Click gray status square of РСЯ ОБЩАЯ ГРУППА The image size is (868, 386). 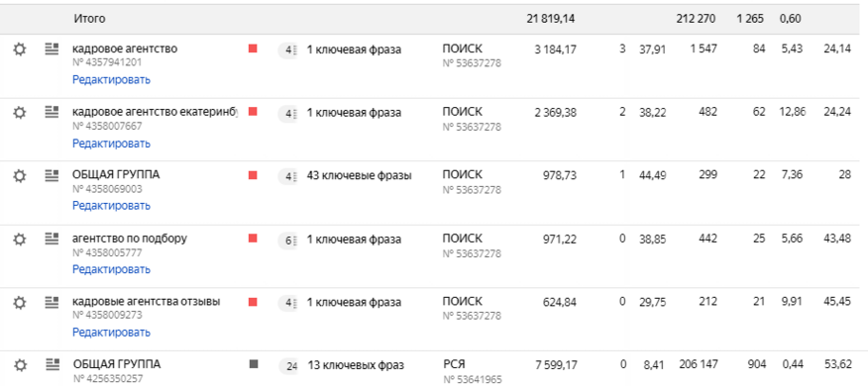point(254,364)
